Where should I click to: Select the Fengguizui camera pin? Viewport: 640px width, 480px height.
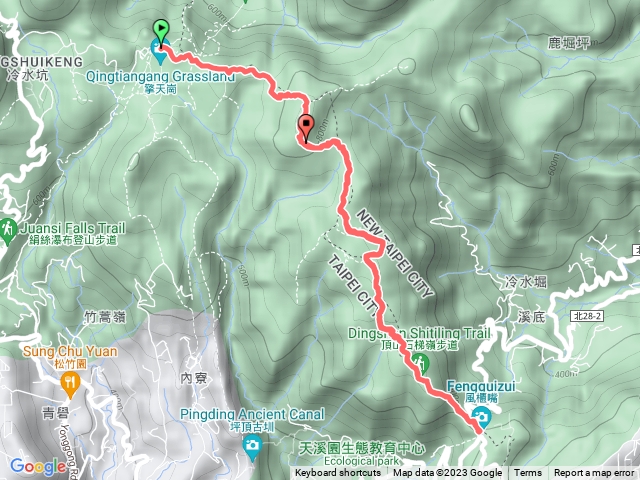point(481,418)
